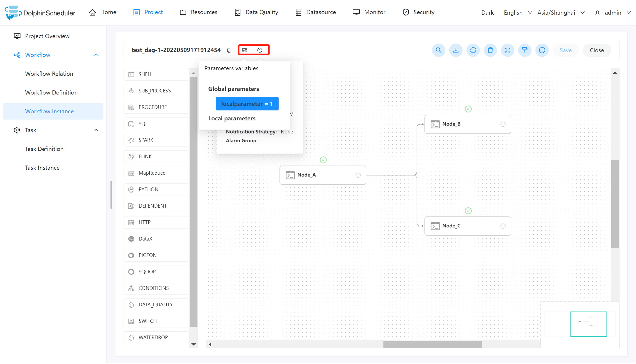
Task: Toggle the startup parameters play icon
Action: (260, 50)
